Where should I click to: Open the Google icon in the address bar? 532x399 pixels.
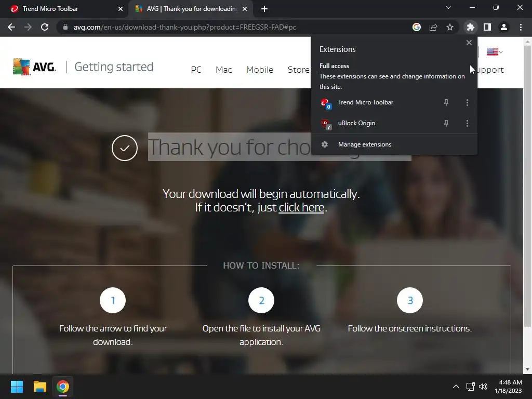417,27
